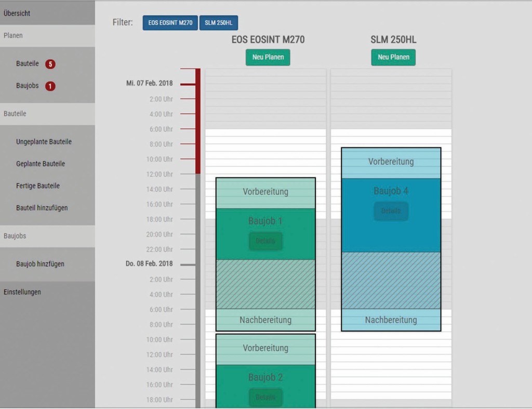Image resolution: width=532 pixels, height=409 pixels.
Task: Expand the Baujobs sidebar section header
Action: [x=15, y=236]
